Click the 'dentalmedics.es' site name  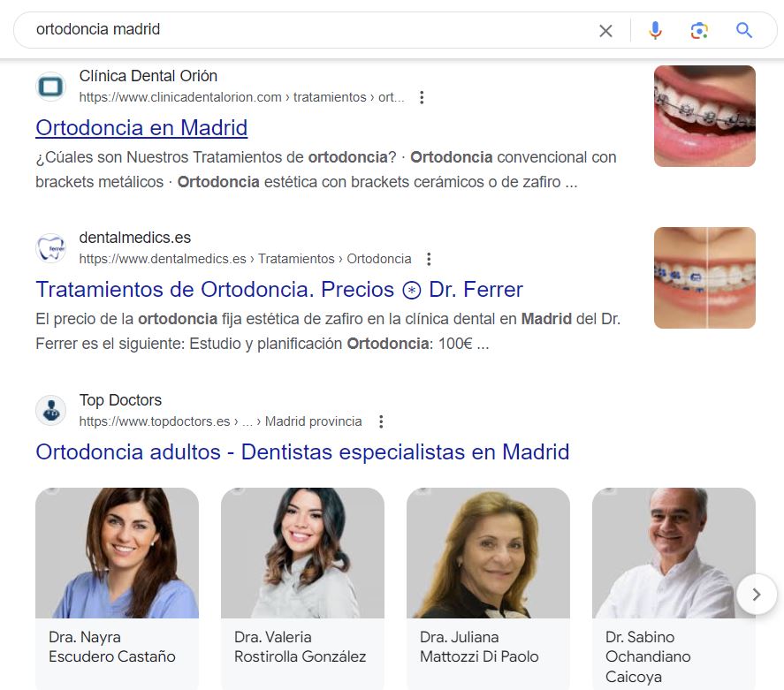tap(135, 238)
